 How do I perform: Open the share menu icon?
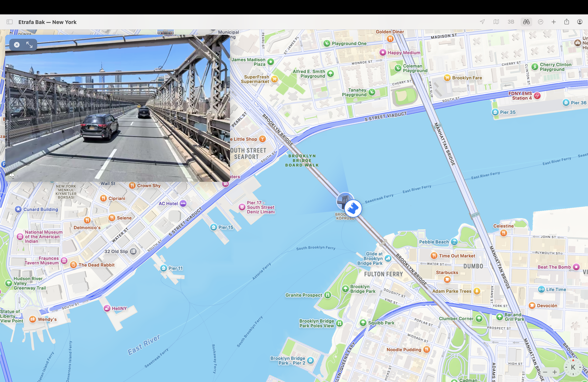pos(567,22)
